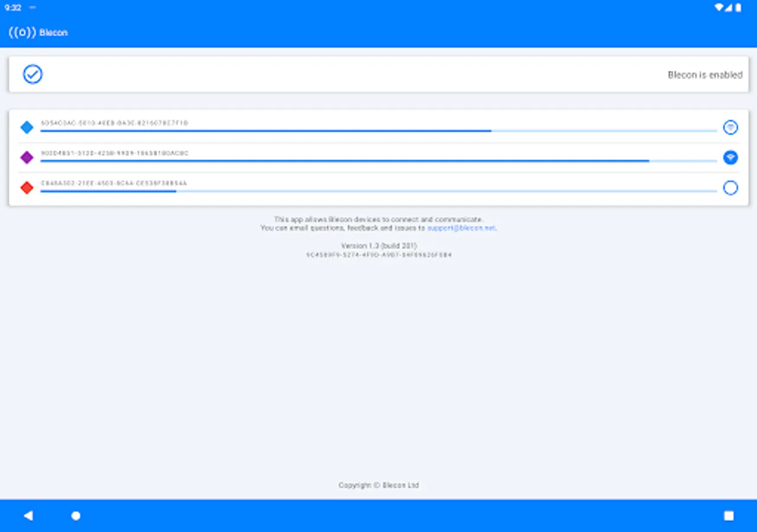Click the red diamond row's device ID text
Screen dimensions: 757x532
click(x=114, y=183)
